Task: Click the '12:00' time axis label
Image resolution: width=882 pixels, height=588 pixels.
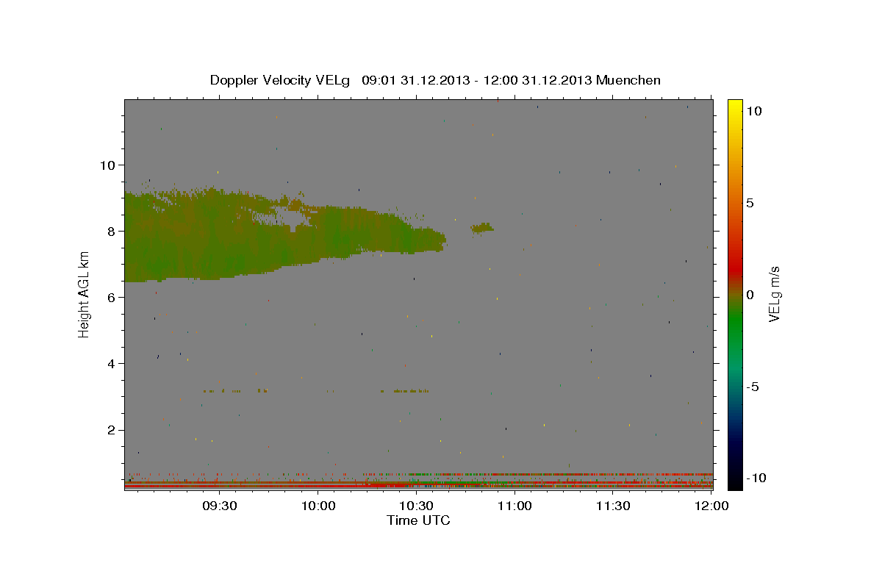Action: (x=711, y=506)
